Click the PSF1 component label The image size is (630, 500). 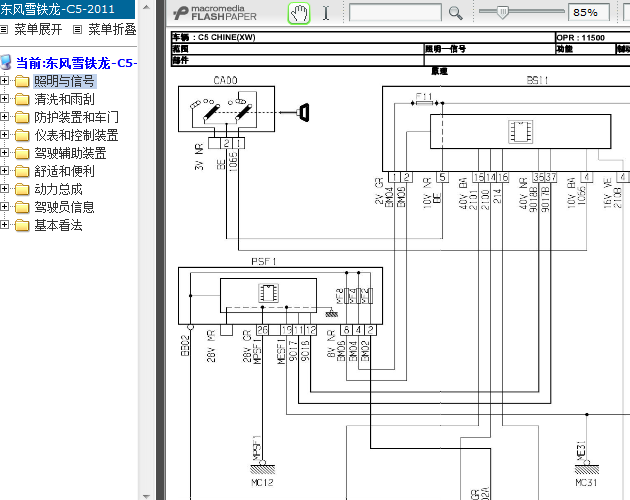264,262
